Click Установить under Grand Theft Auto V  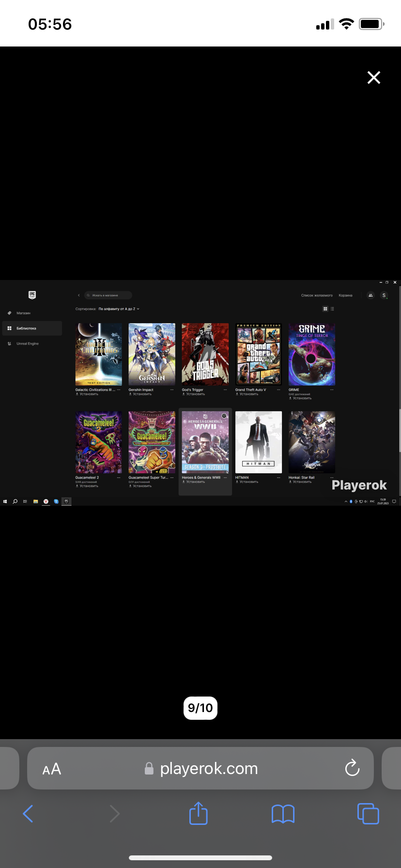[x=247, y=394]
